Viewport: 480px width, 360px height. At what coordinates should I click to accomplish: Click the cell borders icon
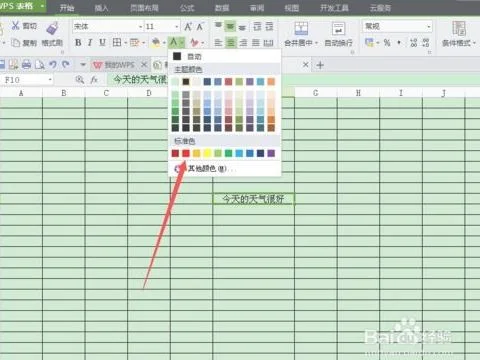pyautogui.click(x=117, y=42)
